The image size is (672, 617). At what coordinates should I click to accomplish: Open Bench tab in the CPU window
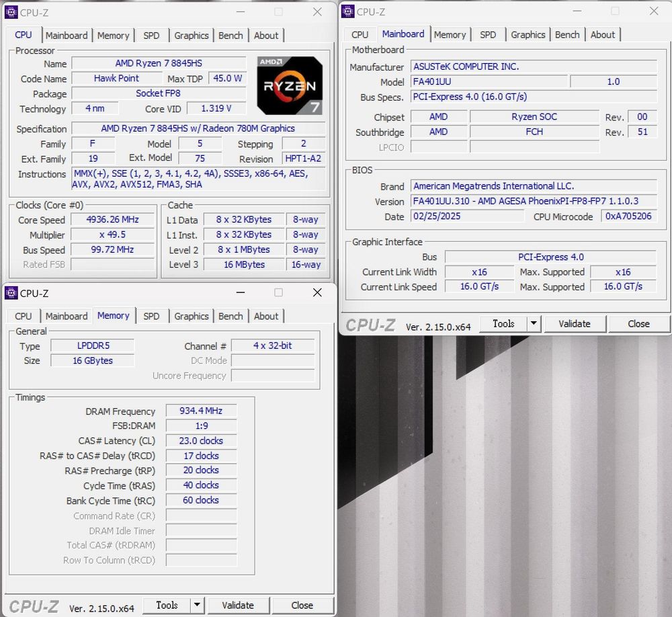tap(230, 36)
